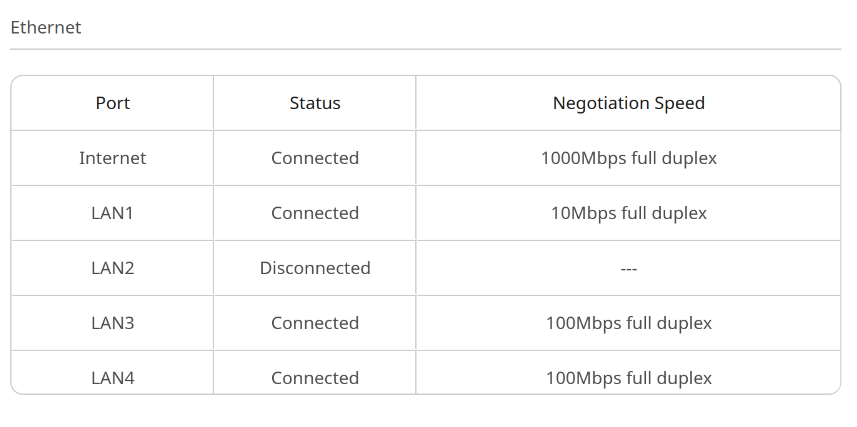
Task: Click the LAN4 port cell
Action: click(x=113, y=372)
